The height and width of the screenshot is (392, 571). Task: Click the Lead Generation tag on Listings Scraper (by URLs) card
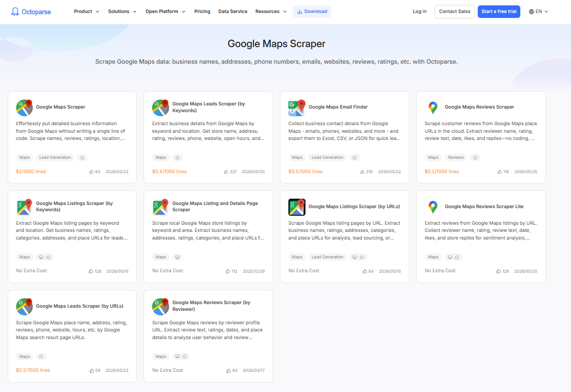tap(327, 257)
